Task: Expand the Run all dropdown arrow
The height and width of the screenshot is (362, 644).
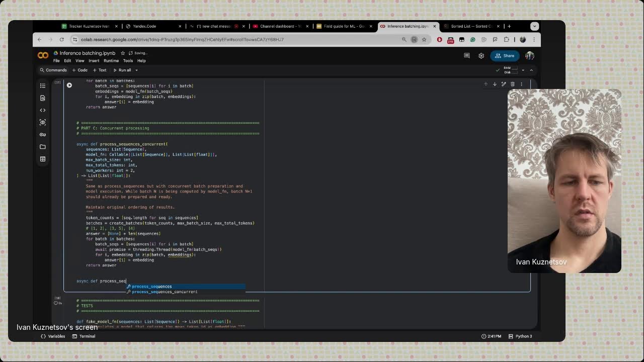Action: pos(136,70)
